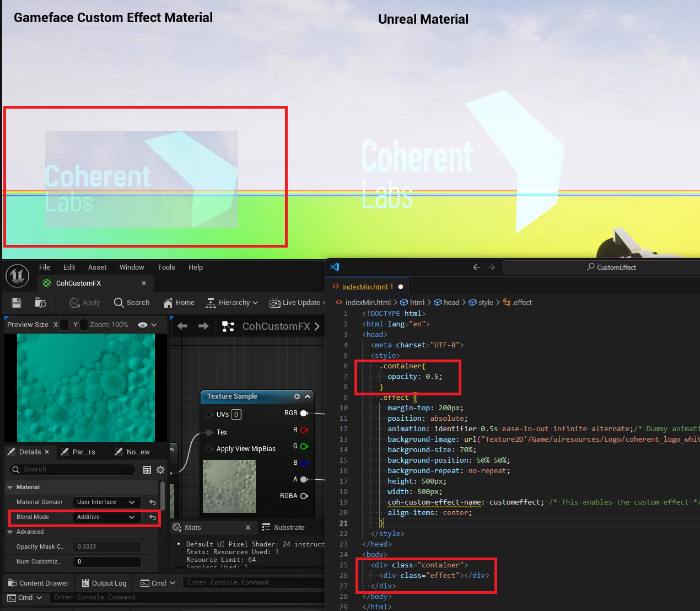Viewport: 700px width, 611px height.
Task: Click the Apply View MipBias input pin
Action: click(x=209, y=449)
